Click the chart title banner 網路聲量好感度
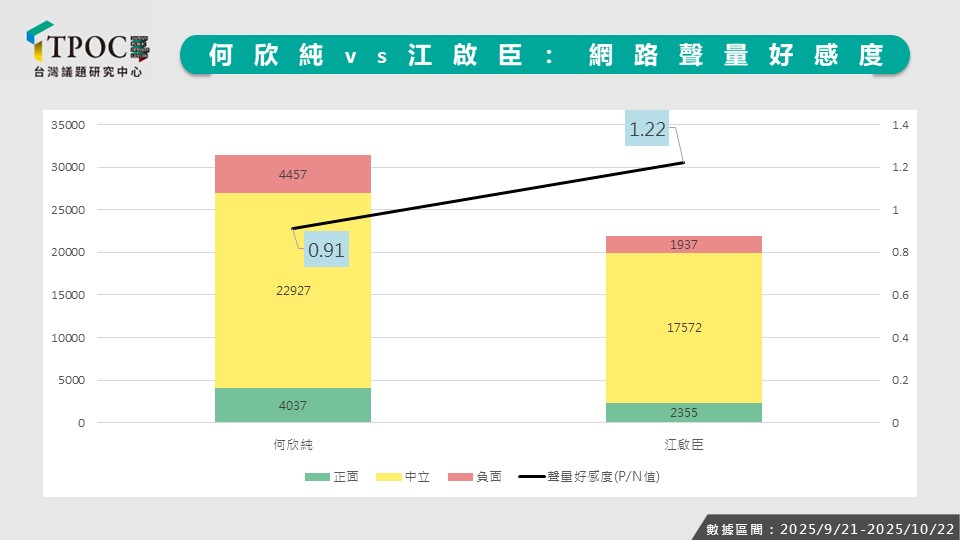 [x=545, y=55]
